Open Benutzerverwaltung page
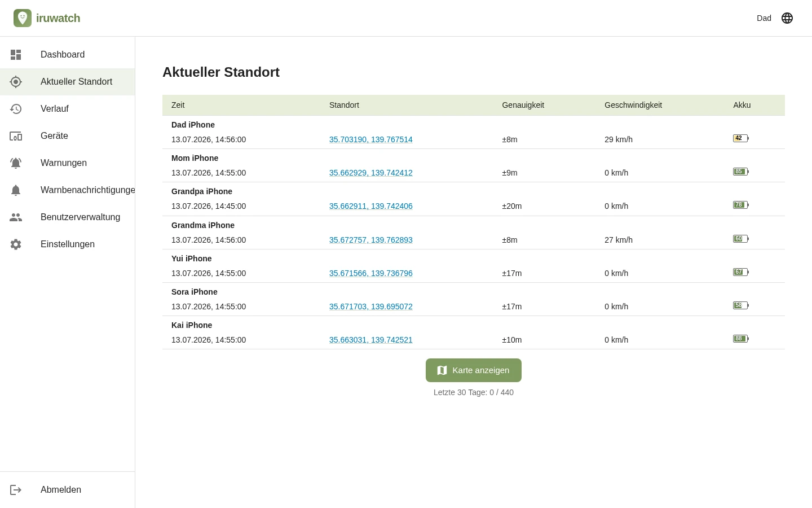The height and width of the screenshot is (508, 812). [68, 217]
